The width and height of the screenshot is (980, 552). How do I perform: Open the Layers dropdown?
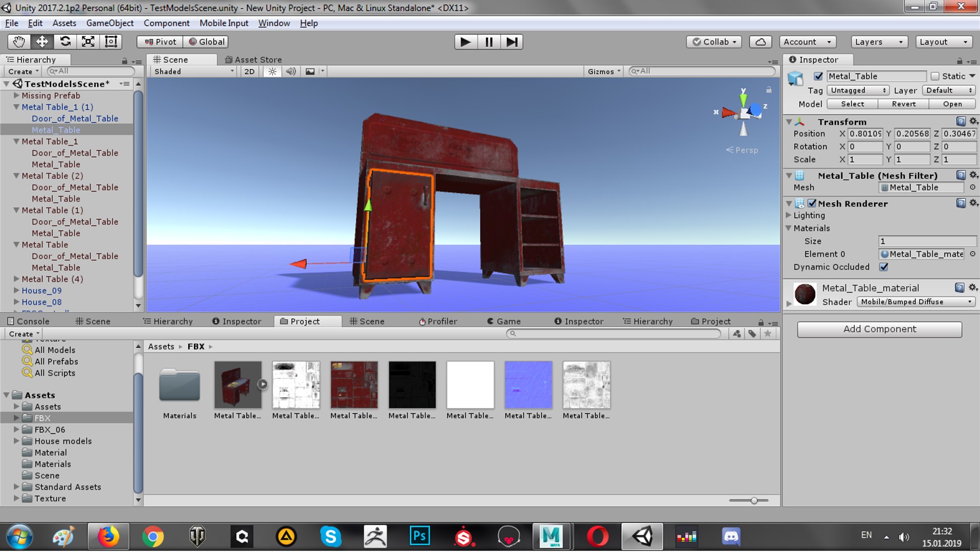879,42
